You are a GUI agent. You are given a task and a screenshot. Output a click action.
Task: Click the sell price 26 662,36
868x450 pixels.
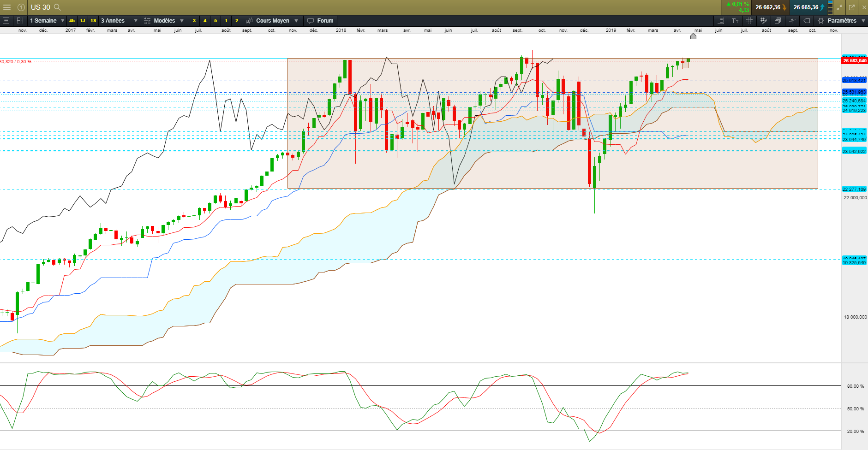(x=768, y=7)
